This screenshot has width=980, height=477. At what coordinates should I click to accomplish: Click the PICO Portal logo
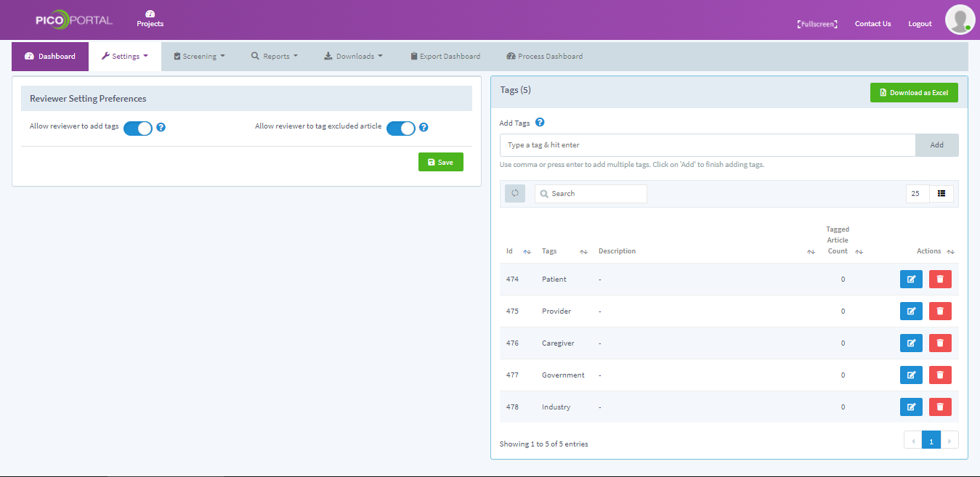tap(73, 20)
